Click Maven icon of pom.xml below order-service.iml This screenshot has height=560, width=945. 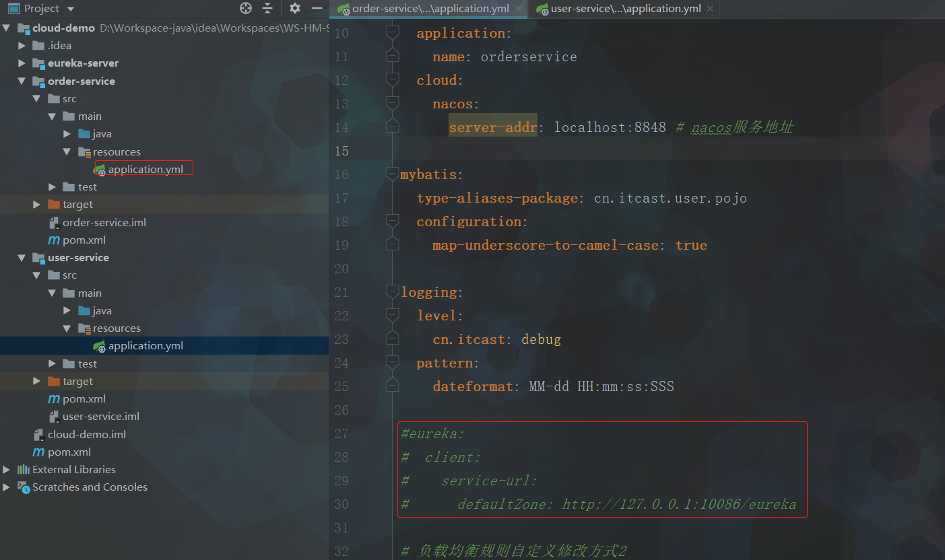(54, 240)
